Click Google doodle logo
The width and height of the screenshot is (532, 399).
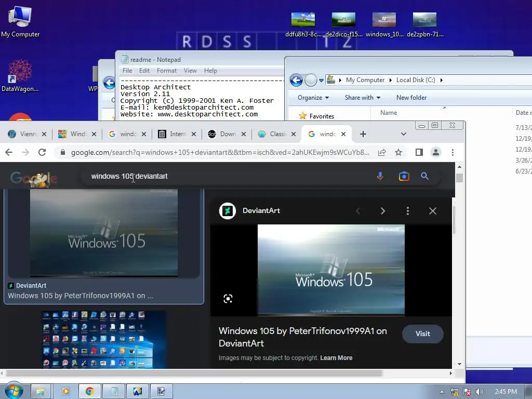34,178
